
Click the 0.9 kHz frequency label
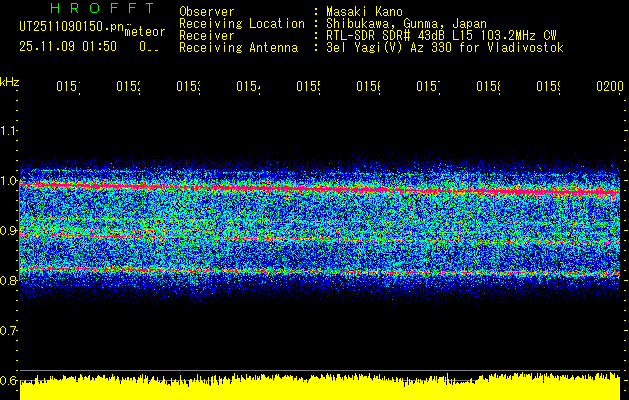[x=8, y=231]
